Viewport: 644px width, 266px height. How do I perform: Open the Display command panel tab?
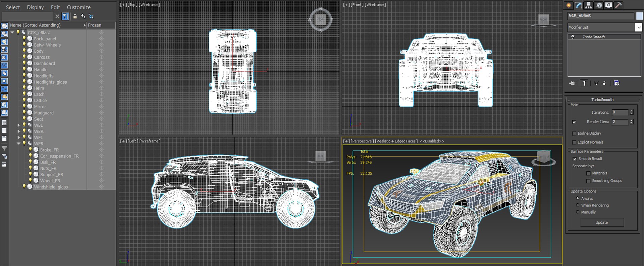click(x=608, y=5)
